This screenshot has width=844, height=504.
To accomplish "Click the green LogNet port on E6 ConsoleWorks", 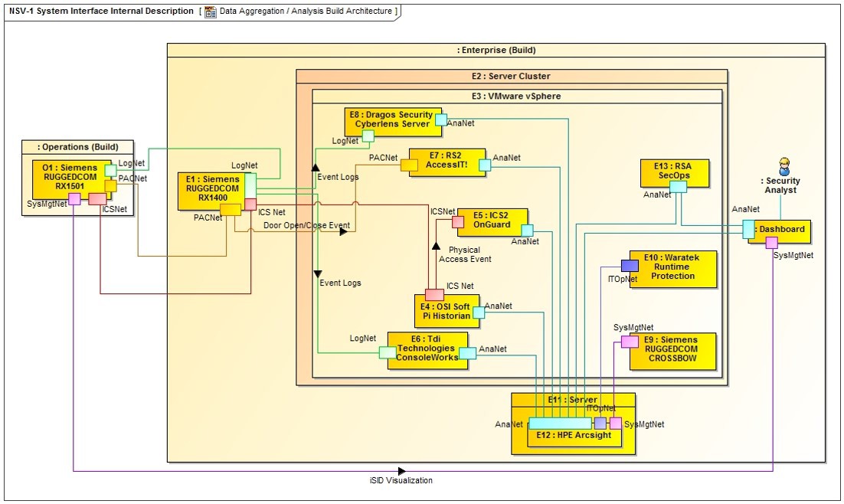I will tap(388, 352).
